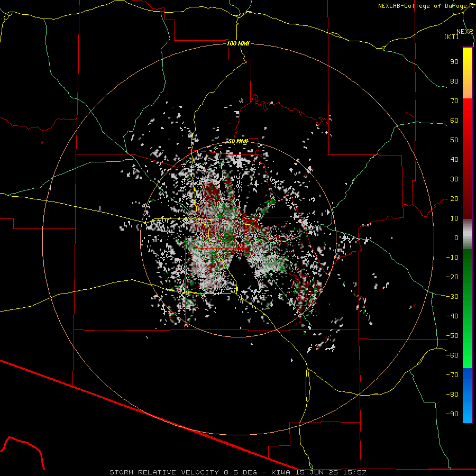Click the [KT] unit label
This screenshot has height=476, width=476.
click(x=452, y=36)
